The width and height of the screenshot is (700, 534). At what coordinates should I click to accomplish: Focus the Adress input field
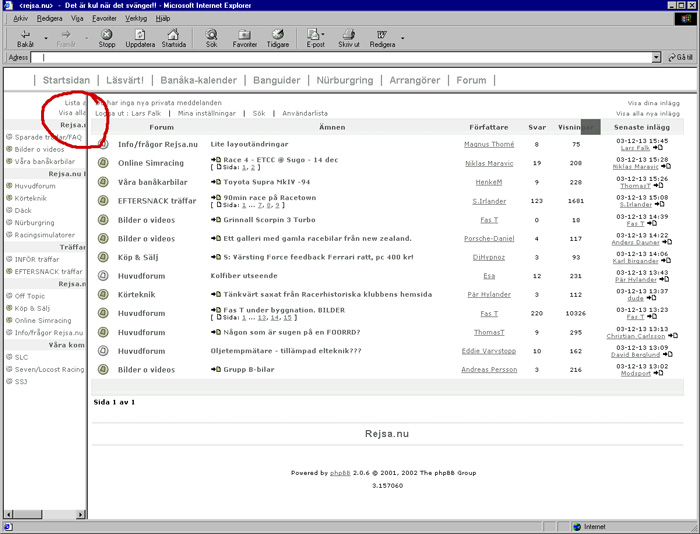(343, 57)
